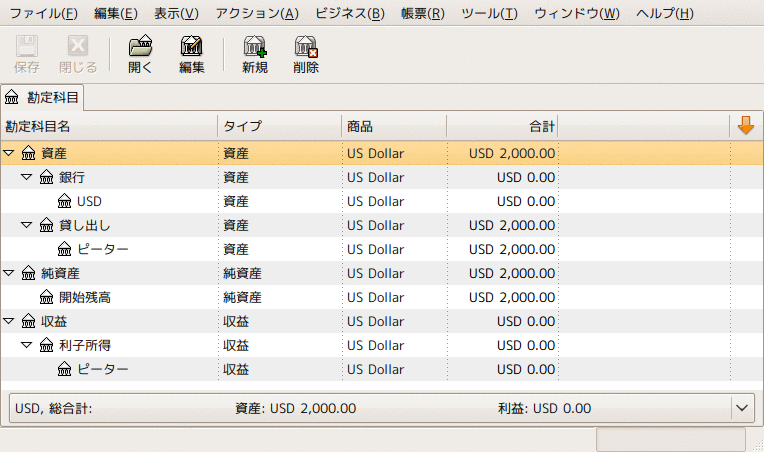This screenshot has width=764, height=452.
Task: Open the summary bar dropdown arrow
Action: point(741,408)
